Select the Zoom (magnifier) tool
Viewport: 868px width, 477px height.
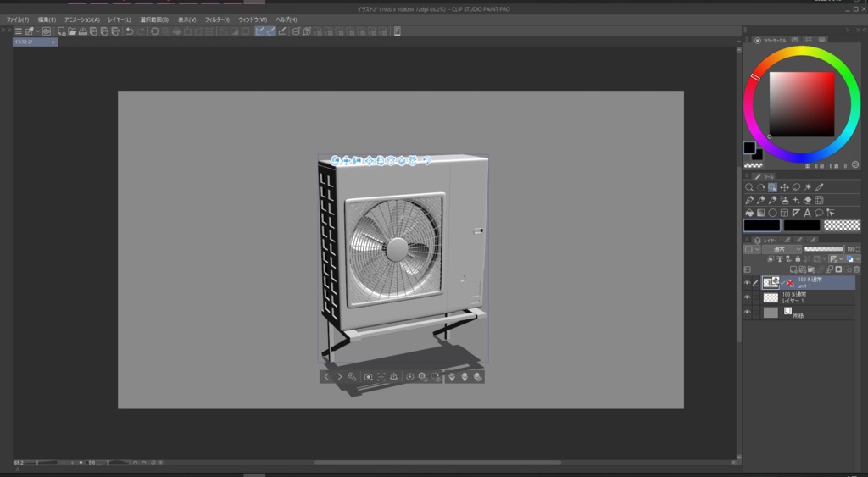pos(749,187)
